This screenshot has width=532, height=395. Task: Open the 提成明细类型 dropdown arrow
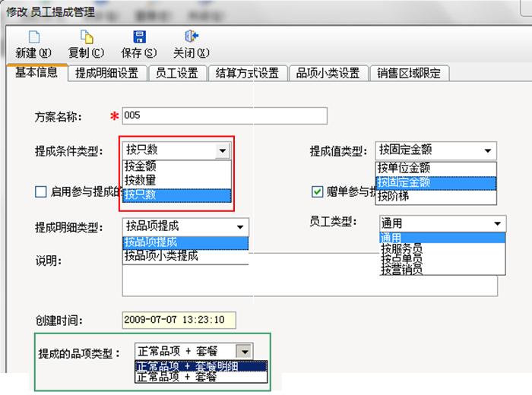tap(240, 226)
